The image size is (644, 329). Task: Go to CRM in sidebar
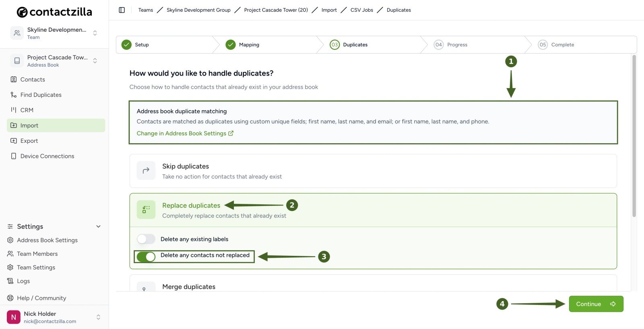point(56,110)
